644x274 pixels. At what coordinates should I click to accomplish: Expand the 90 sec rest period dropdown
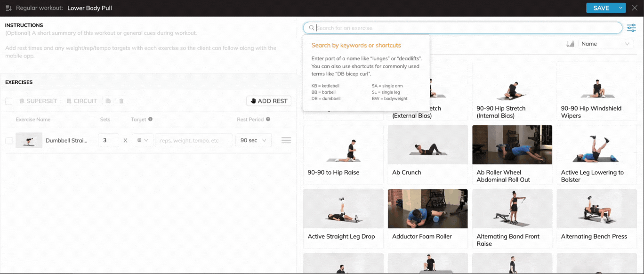(x=254, y=140)
